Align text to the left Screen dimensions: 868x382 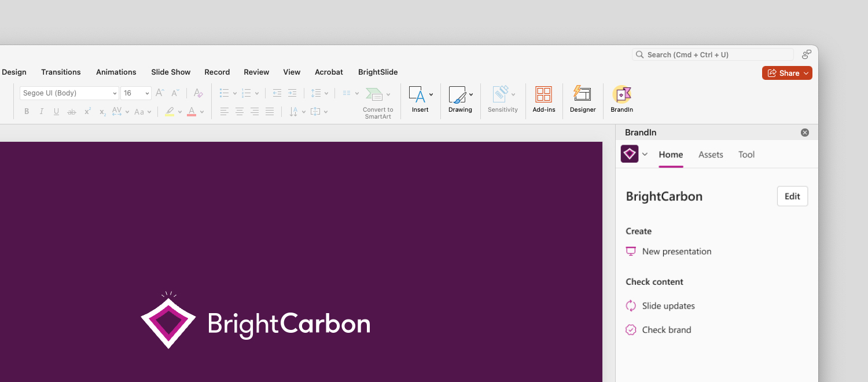(225, 112)
